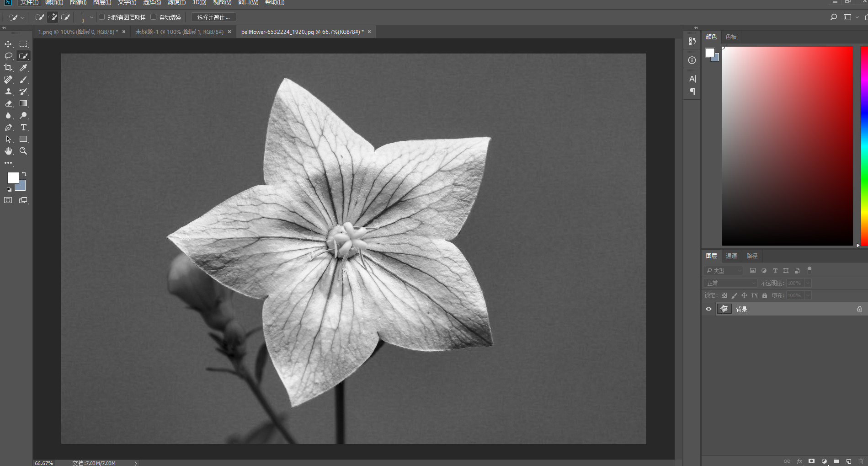Toggle type layer filter
The height and width of the screenshot is (466, 868).
(775, 270)
